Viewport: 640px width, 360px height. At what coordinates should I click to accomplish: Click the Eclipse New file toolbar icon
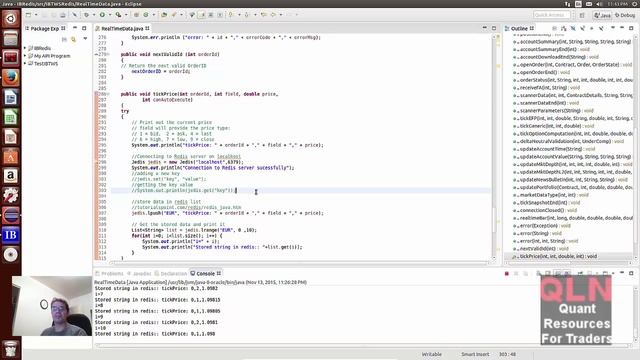point(28,15)
